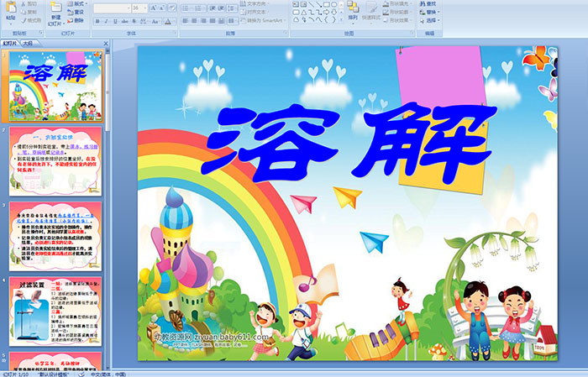Open the Shape Effects (形状效果) menu
Viewport: 588px width, 377px height.
pos(397,20)
